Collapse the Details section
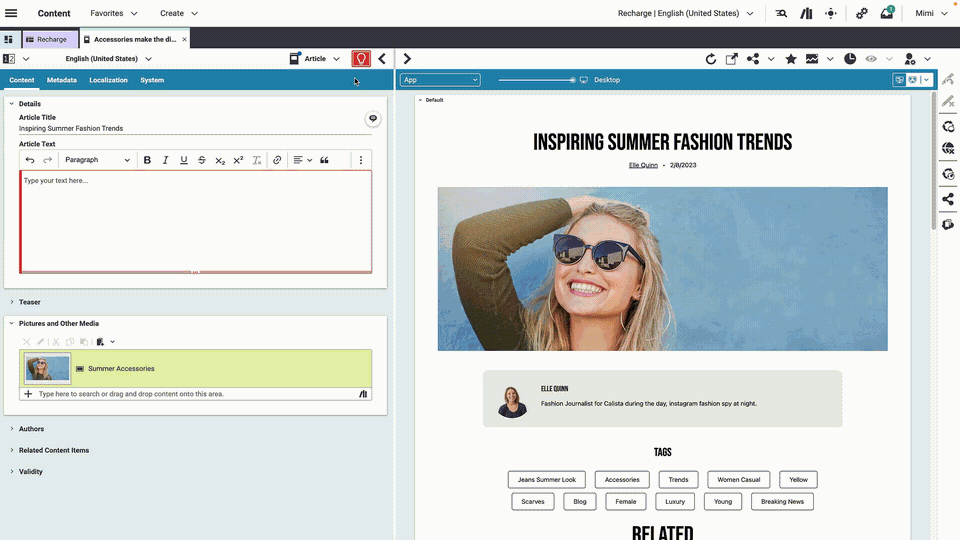The image size is (960, 540). coord(12,103)
